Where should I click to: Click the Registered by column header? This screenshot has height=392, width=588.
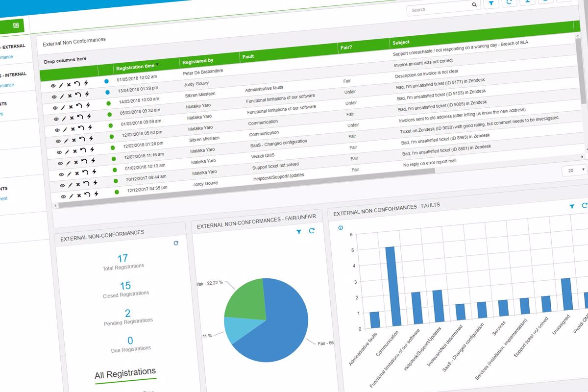point(197,61)
